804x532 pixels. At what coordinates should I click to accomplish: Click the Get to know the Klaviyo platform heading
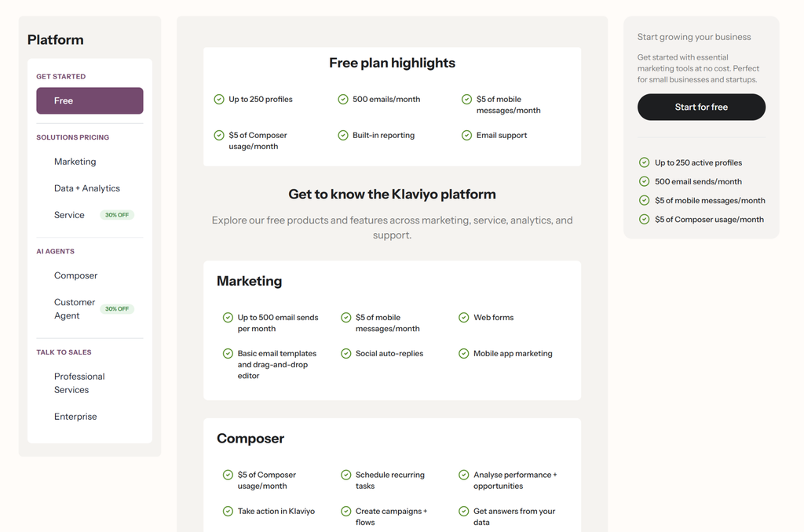tap(393, 194)
